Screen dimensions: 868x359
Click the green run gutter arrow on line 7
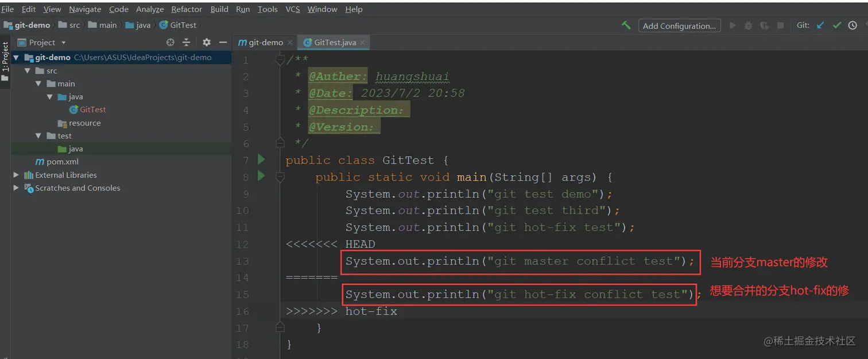262,159
